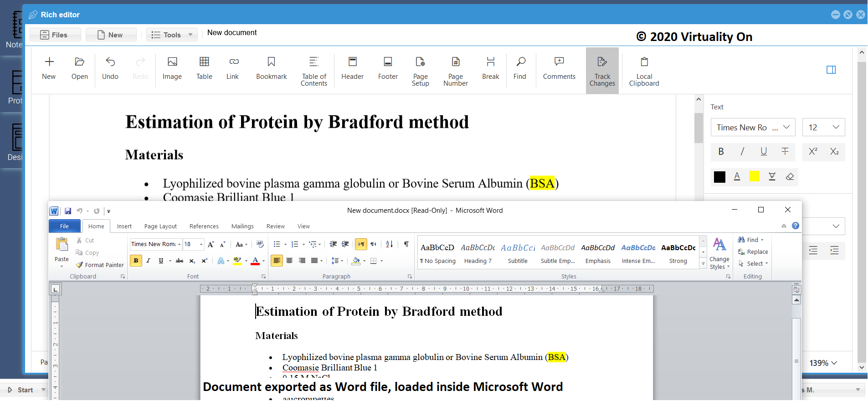Toggle side panel icon in Rich editor

coord(831,70)
